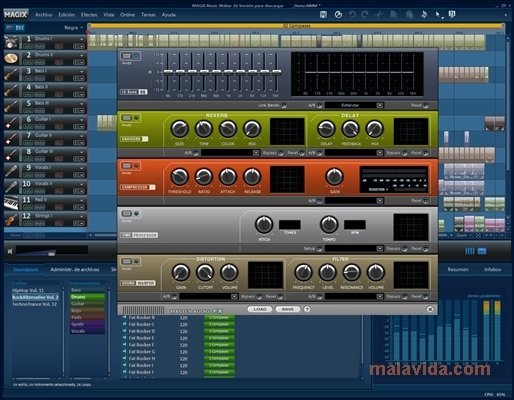Click the burn disc icon in top toolbar
This screenshot has width=514, height=400.
coord(338,15)
